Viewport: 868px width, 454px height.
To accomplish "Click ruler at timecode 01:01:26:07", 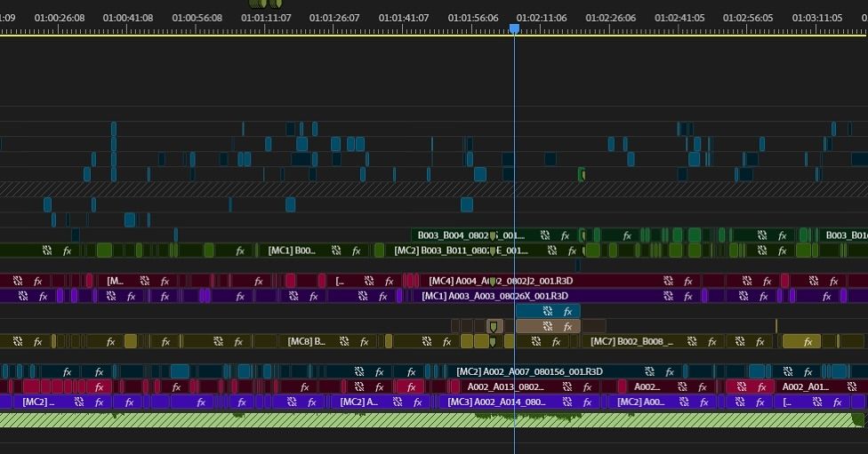I will click(x=334, y=19).
